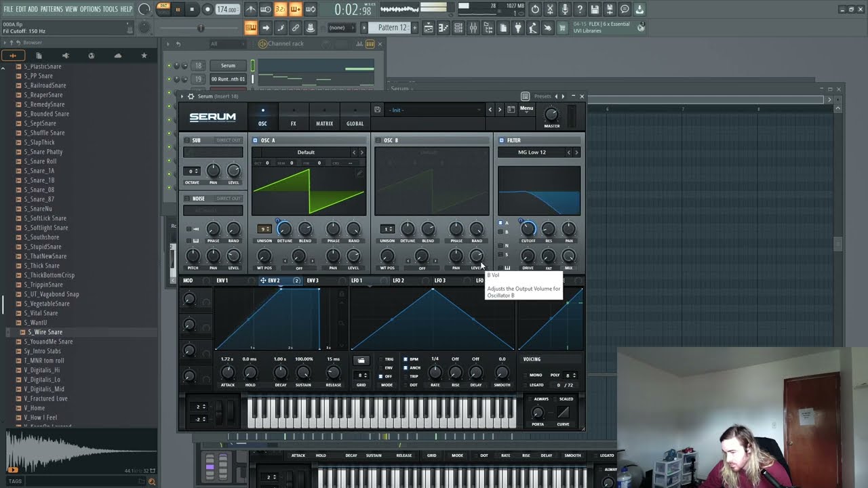Open the Save project icon
The image size is (868, 488).
(595, 9)
